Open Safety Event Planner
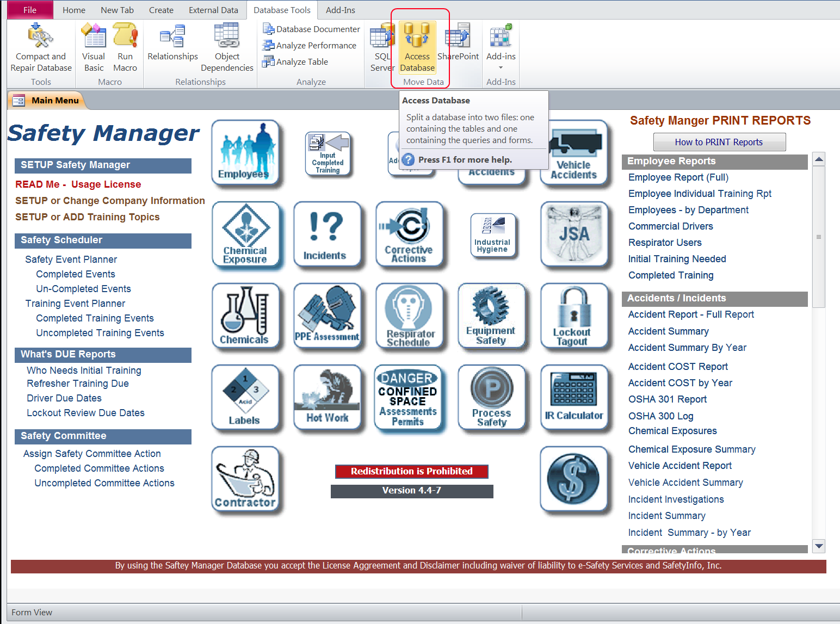Viewport: 840px width, 624px height. 71,260
